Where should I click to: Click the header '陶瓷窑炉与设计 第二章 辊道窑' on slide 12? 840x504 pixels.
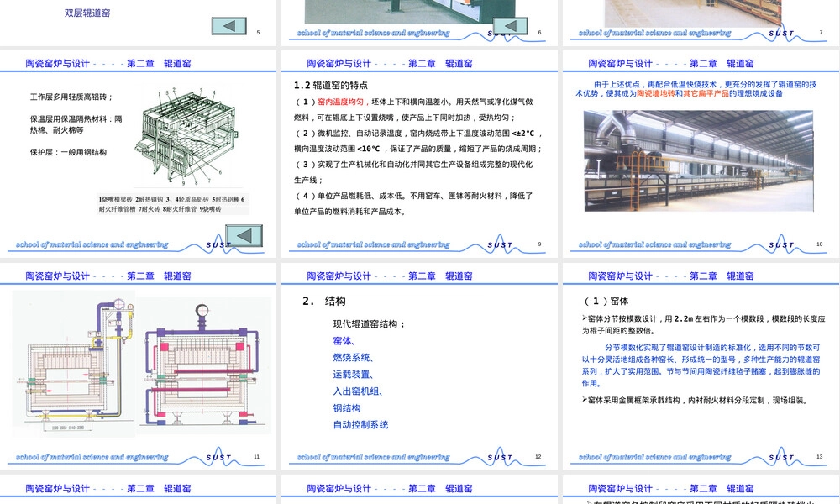click(x=390, y=276)
